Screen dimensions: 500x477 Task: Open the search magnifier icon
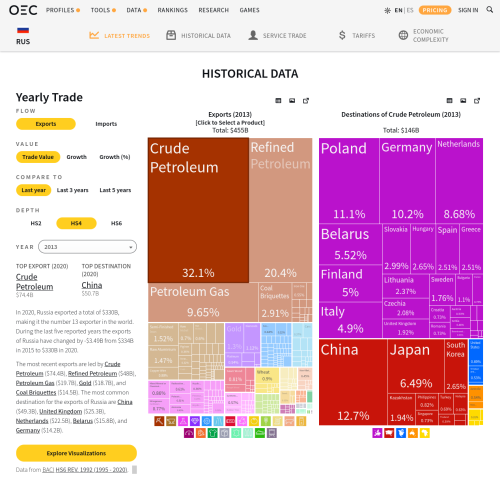[x=489, y=10]
